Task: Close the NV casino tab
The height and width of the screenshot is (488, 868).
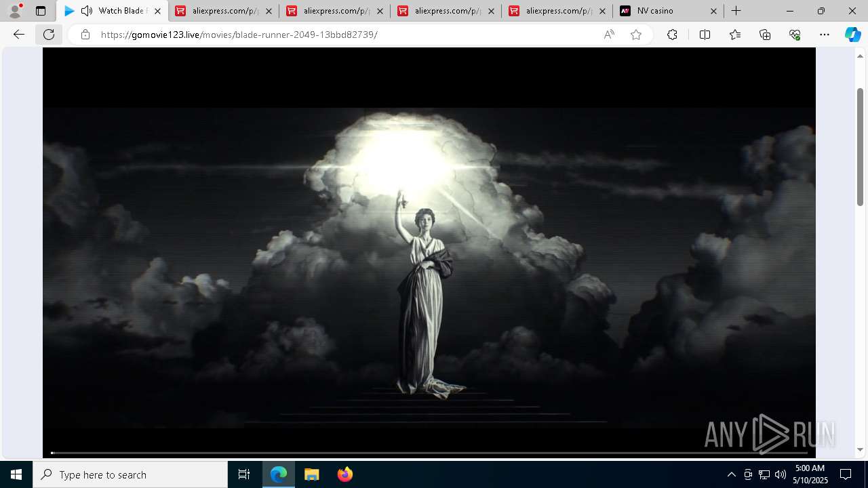Action: point(713,11)
